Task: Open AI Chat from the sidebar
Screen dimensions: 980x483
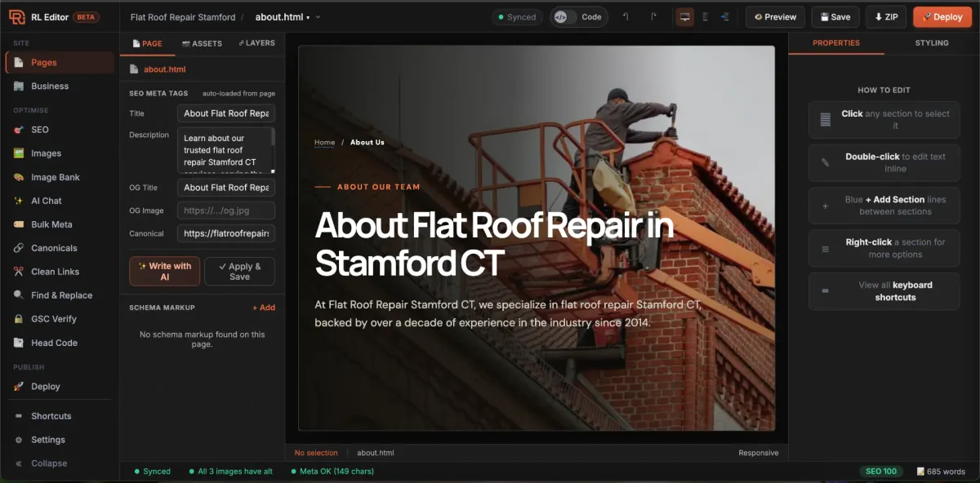Action: (x=59, y=201)
